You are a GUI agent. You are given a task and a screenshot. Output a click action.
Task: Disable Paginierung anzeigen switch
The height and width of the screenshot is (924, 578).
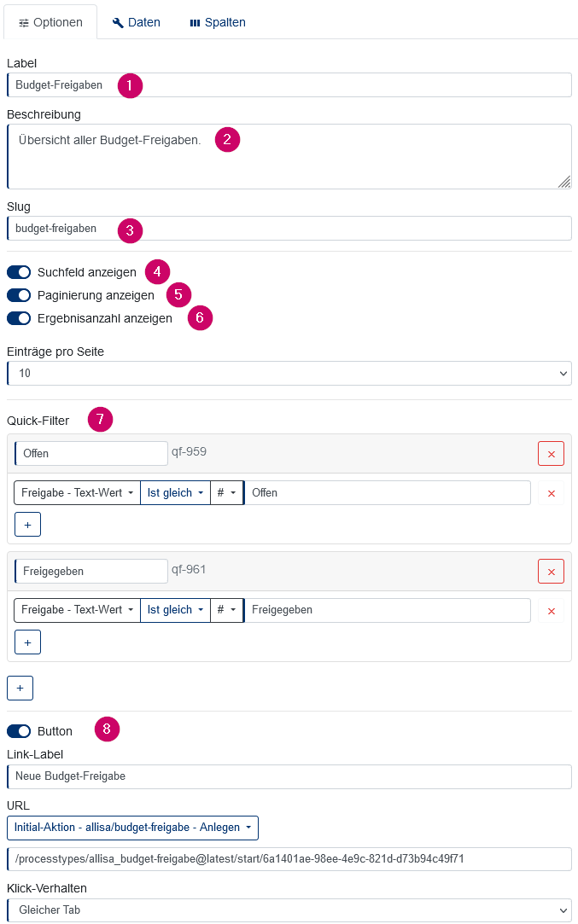19,295
